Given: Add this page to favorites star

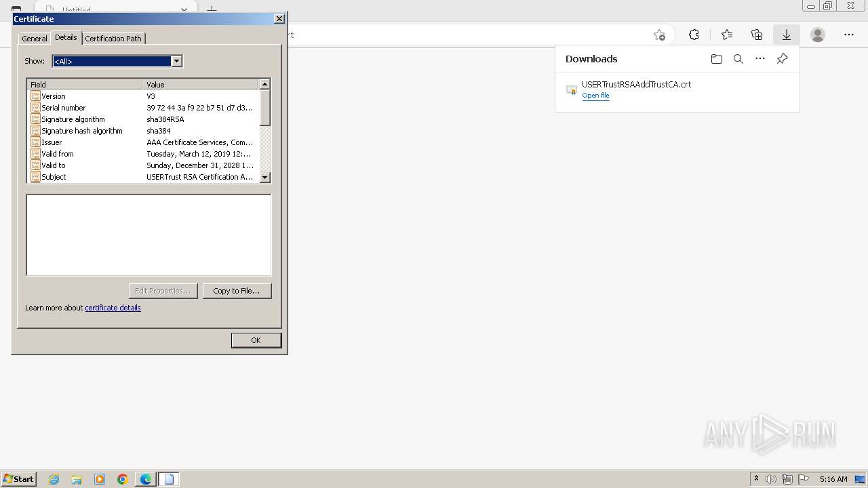Looking at the screenshot, I should click(x=659, y=35).
